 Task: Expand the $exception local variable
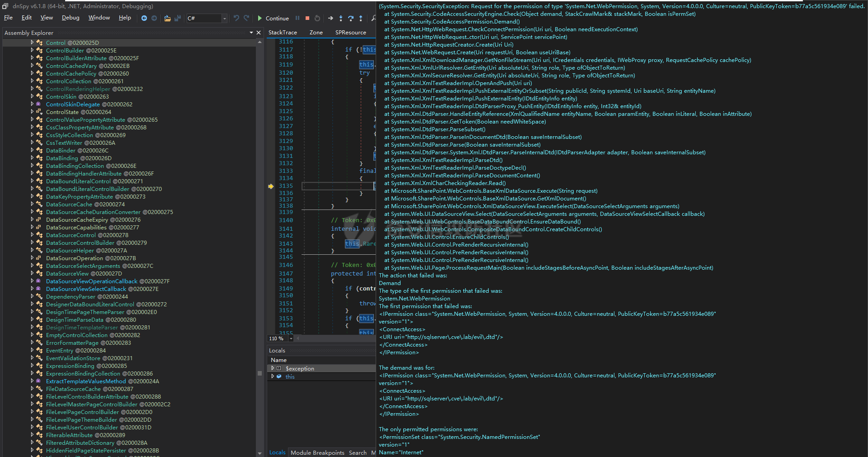click(x=273, y=368)
